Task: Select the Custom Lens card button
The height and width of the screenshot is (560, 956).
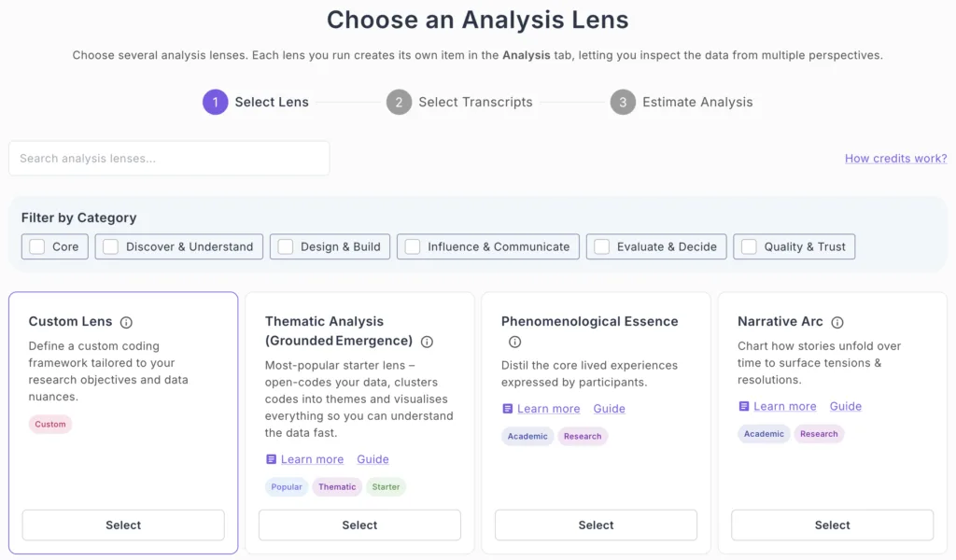Action: (x=123, y=525)
